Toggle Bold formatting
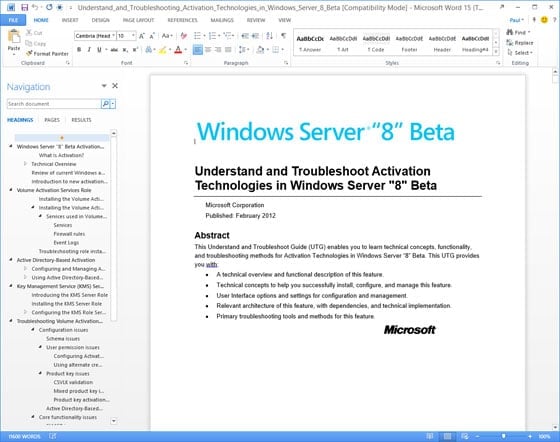The height and width of the screenshot is (442, 560). click(79, 50)
